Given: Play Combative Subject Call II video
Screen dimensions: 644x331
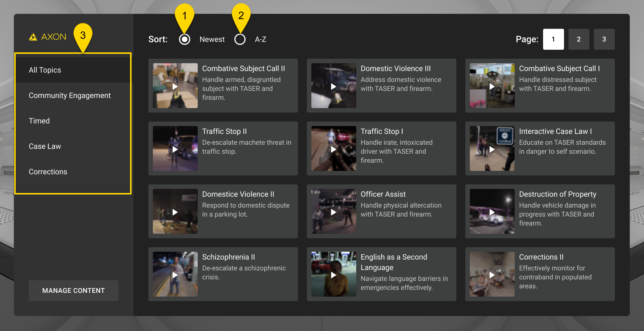Looking at the screenshot, I should (175, 86).
